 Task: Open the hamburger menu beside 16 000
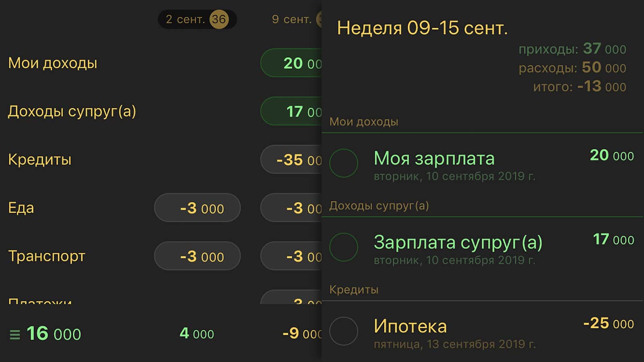[15, 334]
